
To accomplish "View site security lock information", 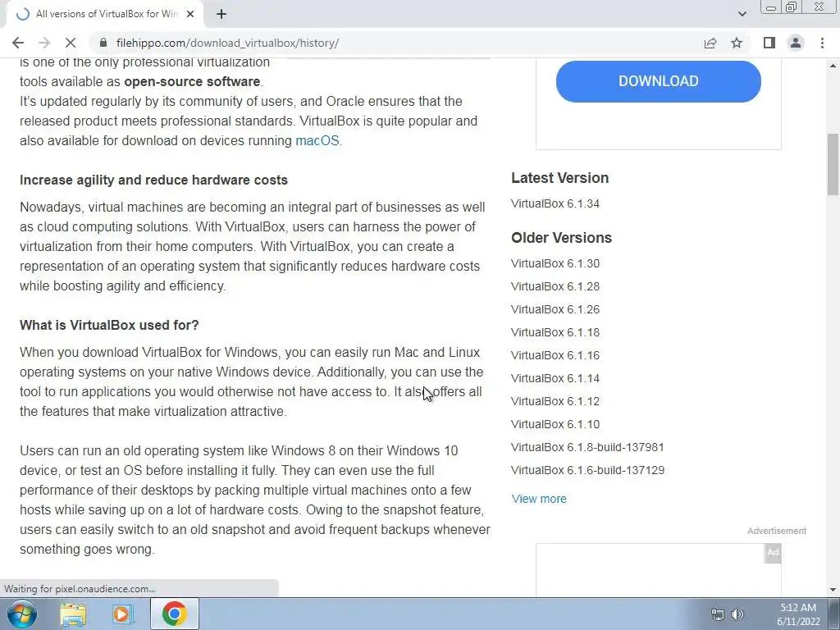I will pyautogui.click(x=104, y=43).
